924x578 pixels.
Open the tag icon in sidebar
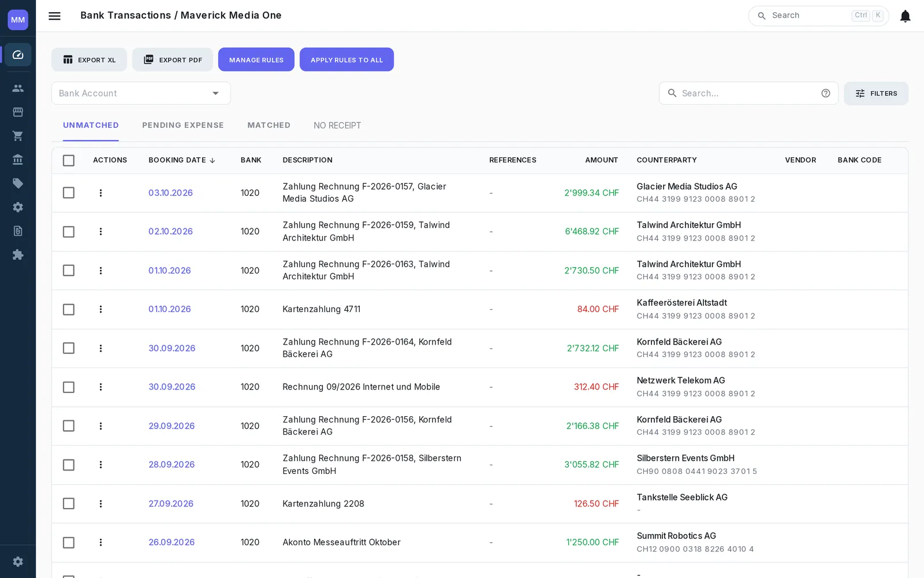coord(18,183)
